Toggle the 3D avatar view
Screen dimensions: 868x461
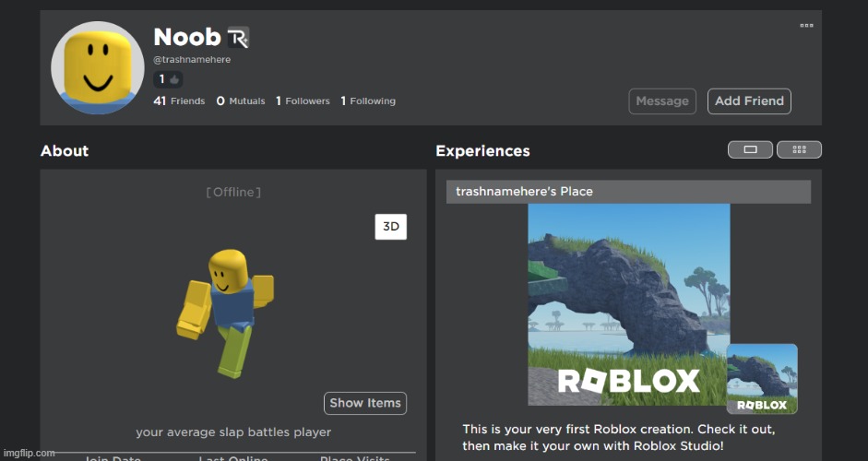391,226
